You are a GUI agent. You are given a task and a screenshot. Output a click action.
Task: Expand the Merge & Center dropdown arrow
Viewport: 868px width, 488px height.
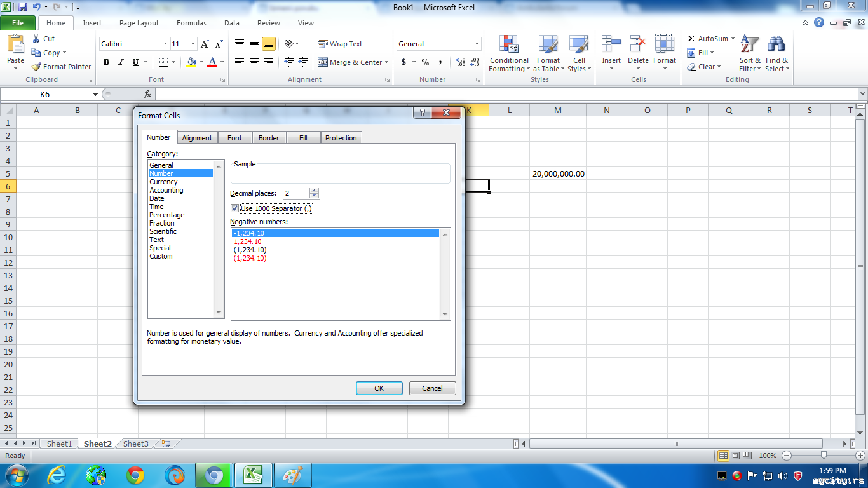(x=388, y=62)
